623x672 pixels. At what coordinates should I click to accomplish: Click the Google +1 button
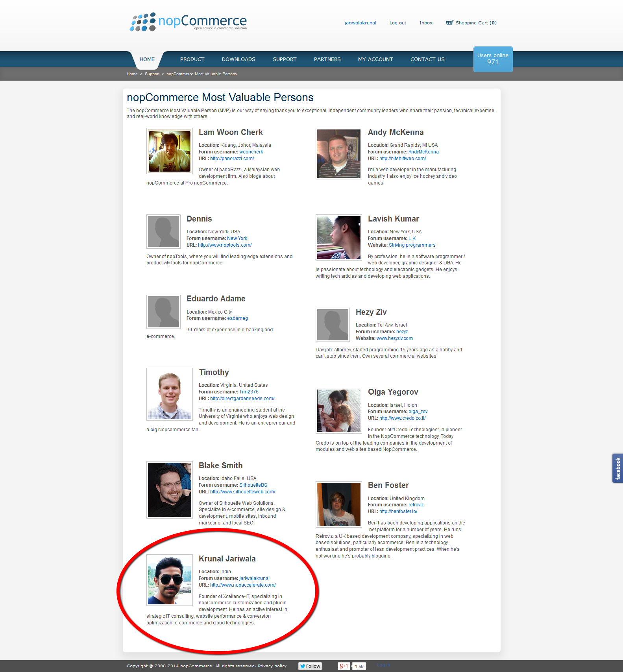(x=344, y=666)
